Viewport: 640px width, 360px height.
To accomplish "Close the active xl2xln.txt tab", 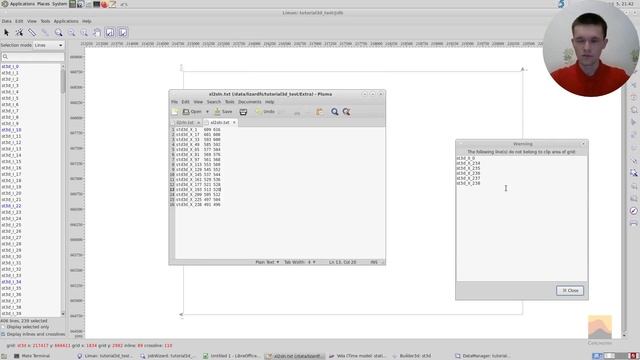I will pos(234,122).
